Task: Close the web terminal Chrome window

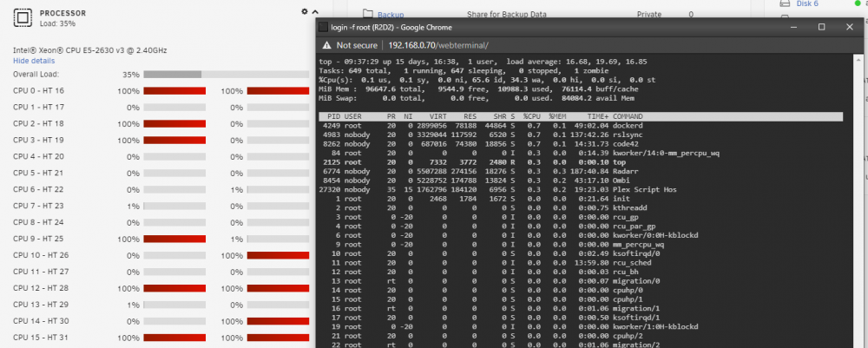Action: click(850, 27)
